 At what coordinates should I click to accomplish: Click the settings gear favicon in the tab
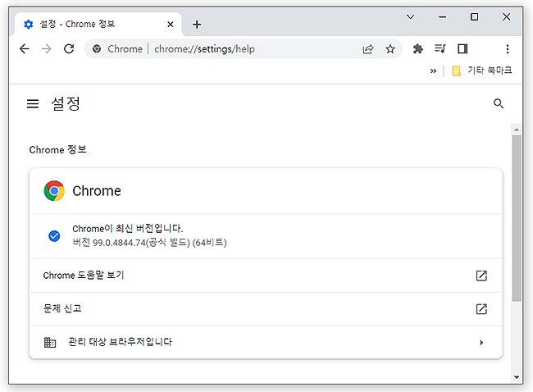pyautogui.click(x=29, y=24)
